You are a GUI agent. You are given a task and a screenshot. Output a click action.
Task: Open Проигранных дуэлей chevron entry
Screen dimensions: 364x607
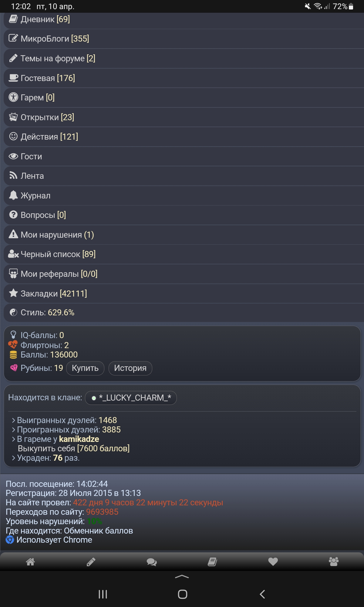66,429
